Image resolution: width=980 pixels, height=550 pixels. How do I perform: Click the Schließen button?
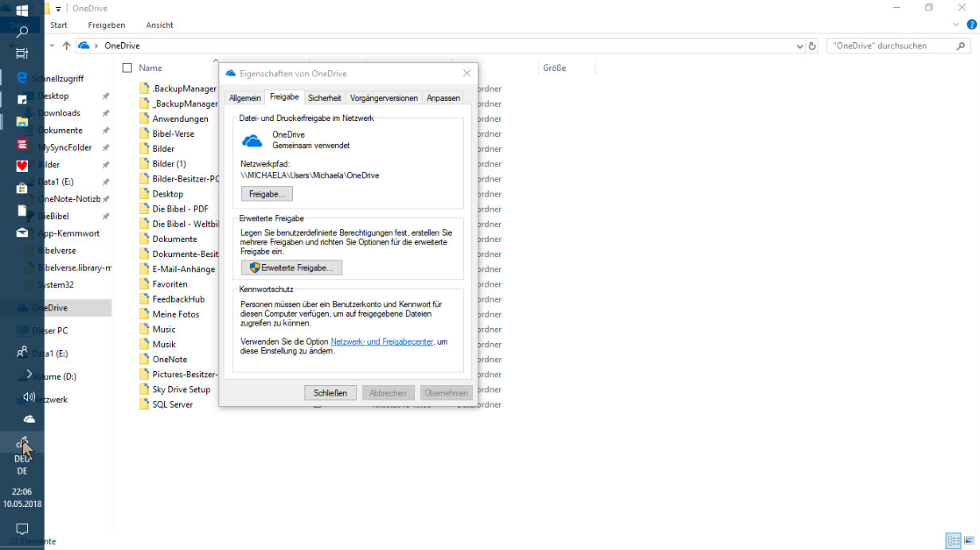click(x=330, y=392)
